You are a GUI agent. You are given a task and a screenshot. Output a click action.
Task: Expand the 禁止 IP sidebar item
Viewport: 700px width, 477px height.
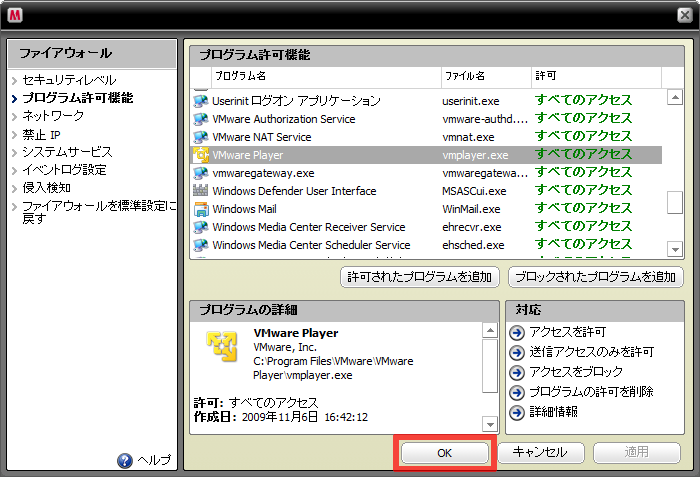pos(42,134)
